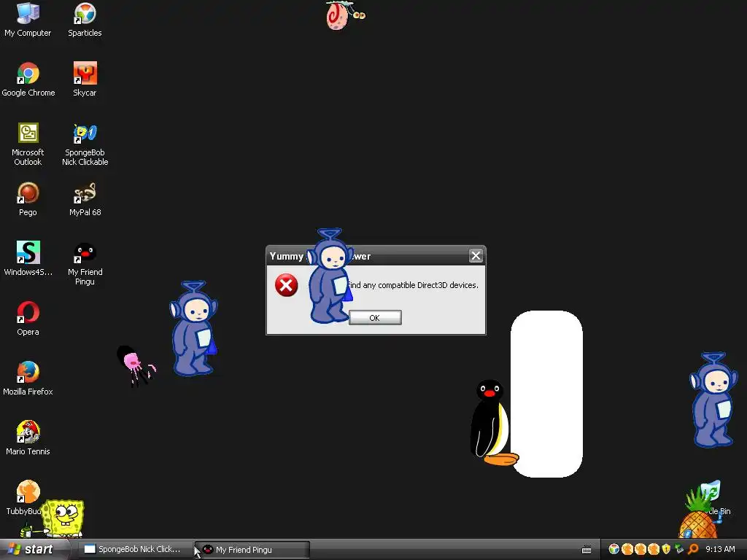Screen dimensions: 747x560
Task: Switch to SpongeBob Nick Click... taskbar button
Action: [135, 549]
